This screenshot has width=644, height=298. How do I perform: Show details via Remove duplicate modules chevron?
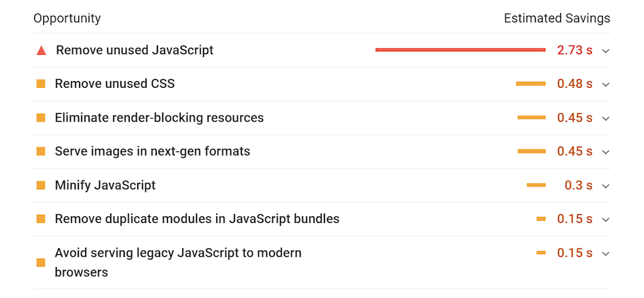[x=605, y=220]
